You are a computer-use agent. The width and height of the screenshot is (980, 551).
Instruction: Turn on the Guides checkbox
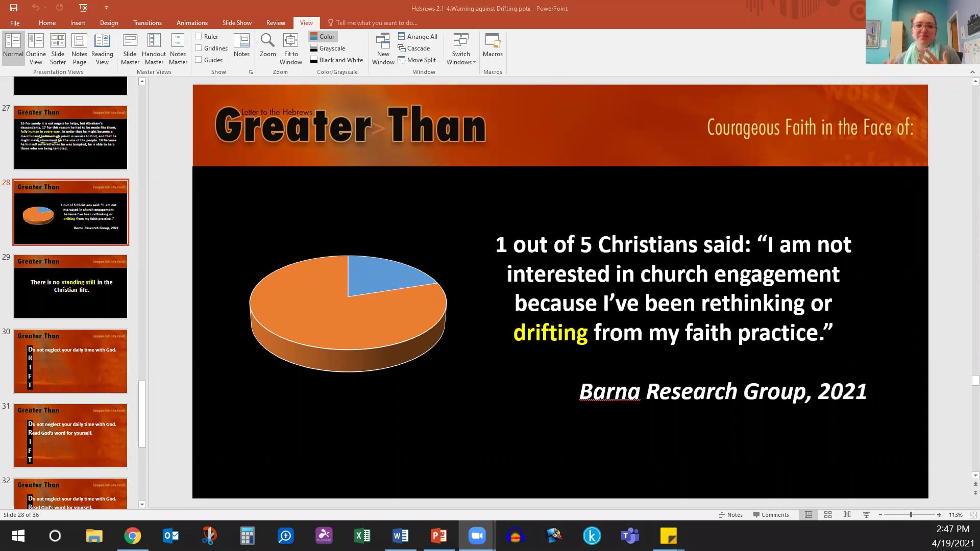coord(199,60)
